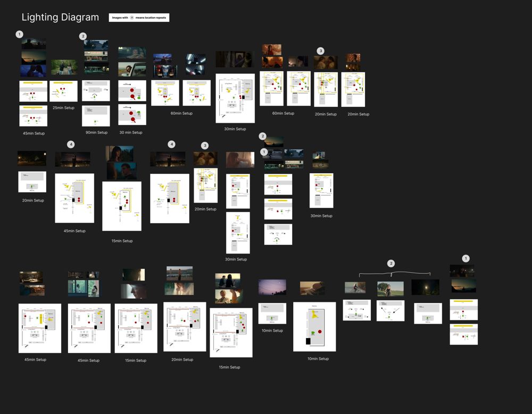Click the tall balcony diagram above lower "10min Setup"
This screenshot has height=414, width=532.
[x=314, y=327]
